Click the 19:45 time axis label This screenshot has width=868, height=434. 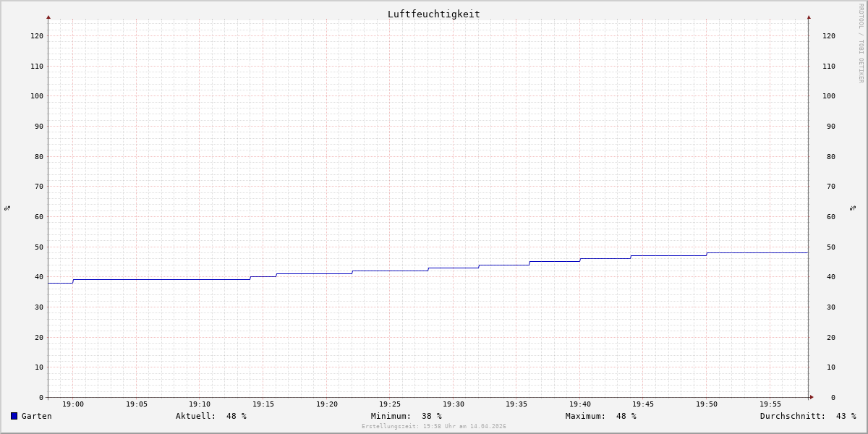pos(643,404)
